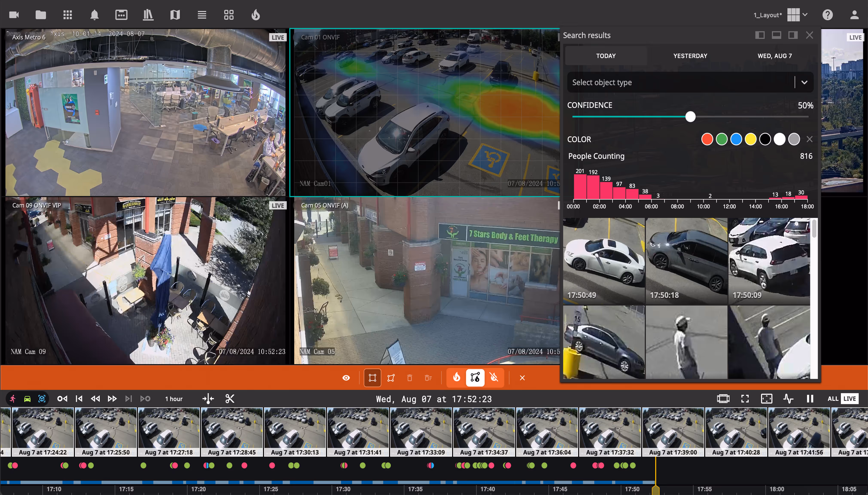Open the layout grid dropdown chevron
The width and height of the screenshot is (868, 495).
click(805, 15)
